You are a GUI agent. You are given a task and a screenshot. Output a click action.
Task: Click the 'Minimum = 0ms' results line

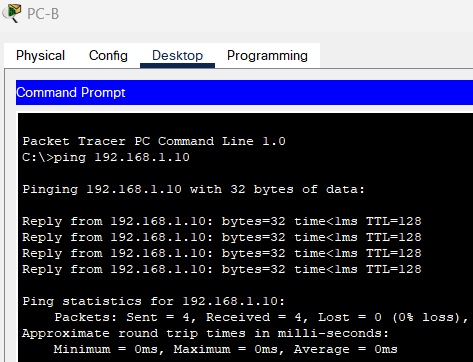pyautogui.click(x=226, y=349)
